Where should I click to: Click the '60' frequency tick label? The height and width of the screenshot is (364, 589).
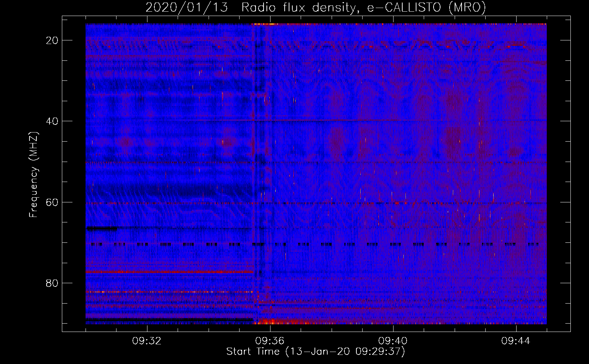pos(52,202)
